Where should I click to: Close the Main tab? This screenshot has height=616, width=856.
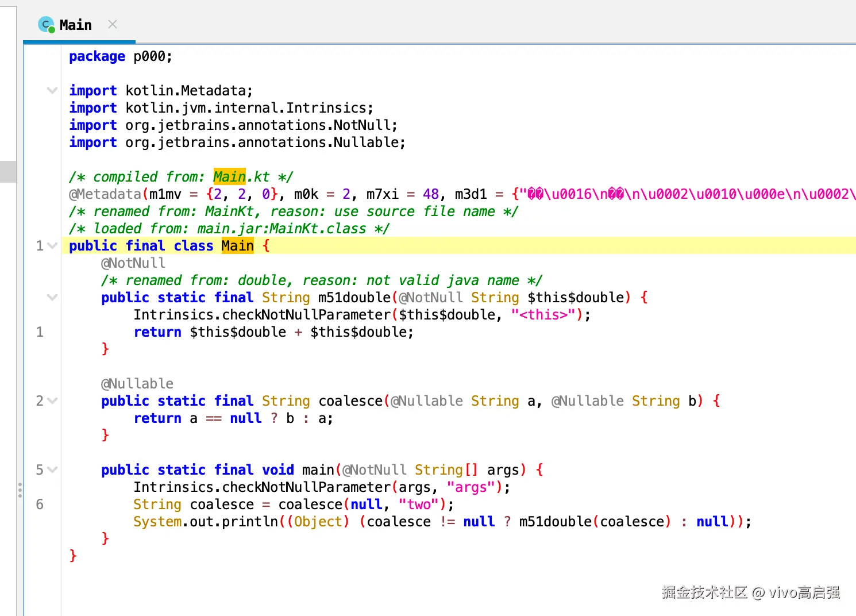click(x=113, y=24)
